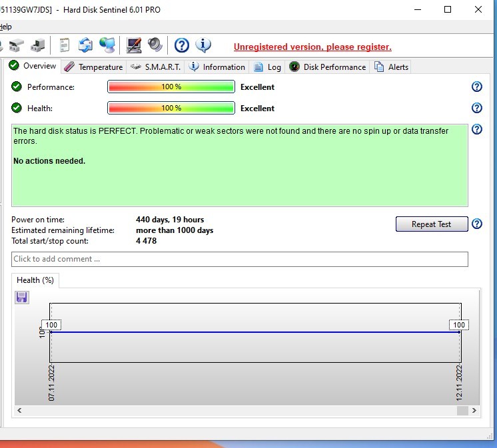This screenshot has width=497, height=448.
Task: Minimize the Hard Disk Sentinel window
Action: 418,9
